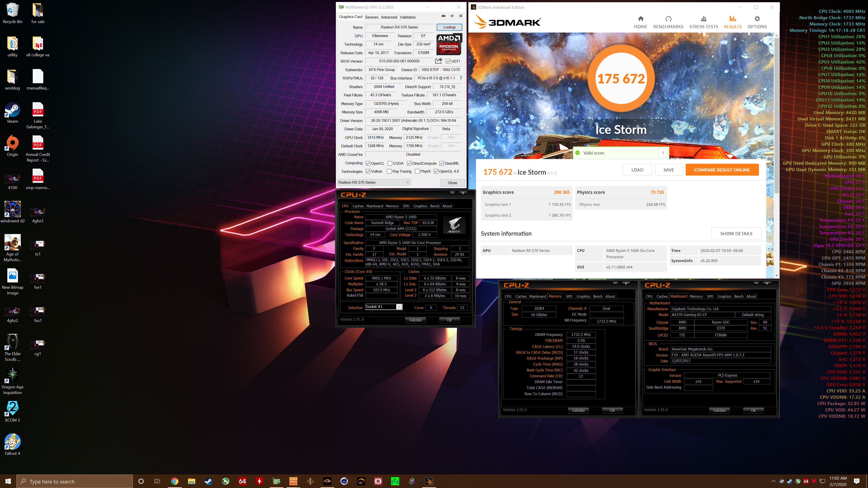Click the Bus Interface question mark in GPU-Z
The width and height of the screenshot is (868, 488).
[x=461, y=78]
